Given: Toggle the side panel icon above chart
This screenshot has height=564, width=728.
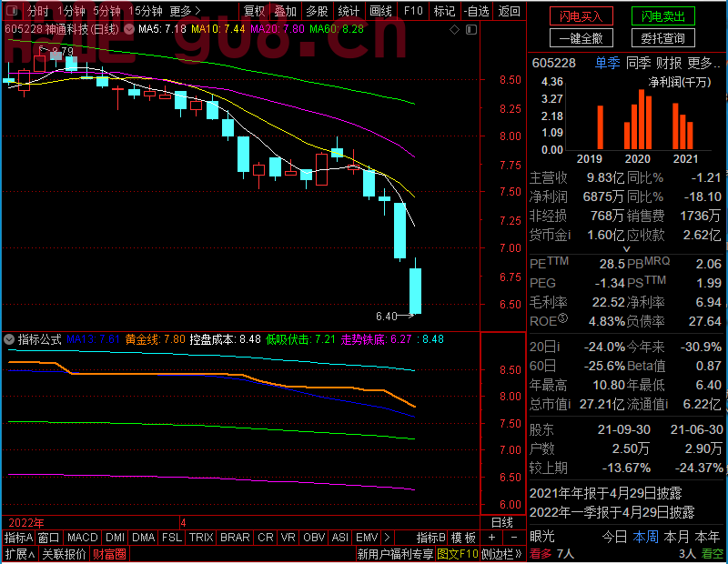Looking at the screenshot, I should pos(471,30).
